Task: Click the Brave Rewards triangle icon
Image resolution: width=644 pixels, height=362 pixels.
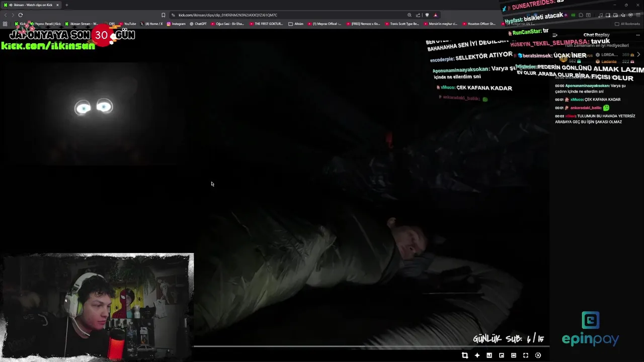Action: click(435, 15)
